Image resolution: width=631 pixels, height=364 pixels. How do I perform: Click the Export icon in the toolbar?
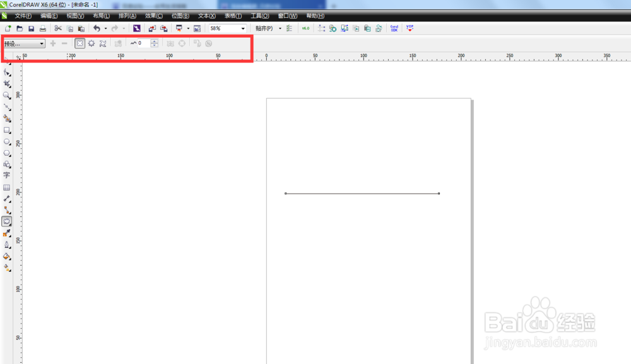[x=163, y=28]
